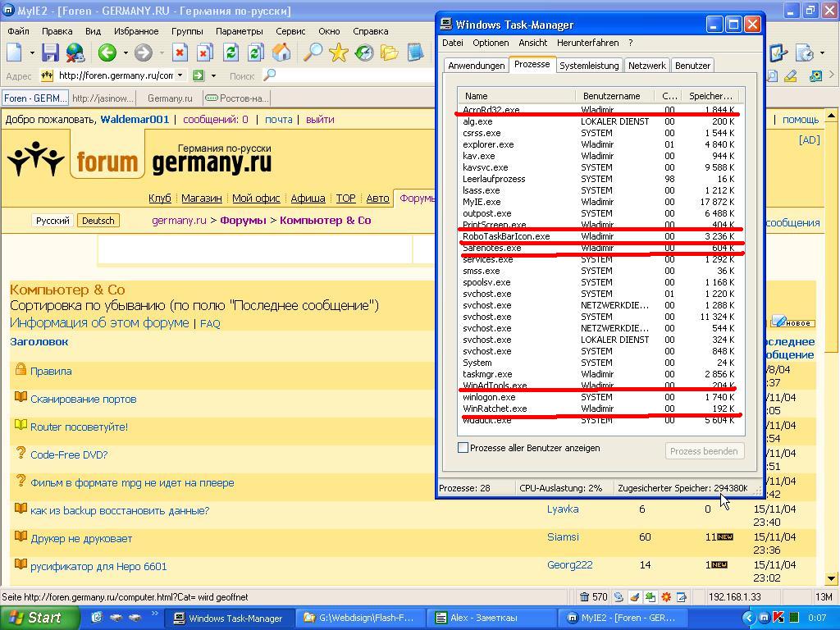Viewport: 840px width, 630px height.
Task: Click the brush cleanup status bar icon
Action: (x=634, y=596)
